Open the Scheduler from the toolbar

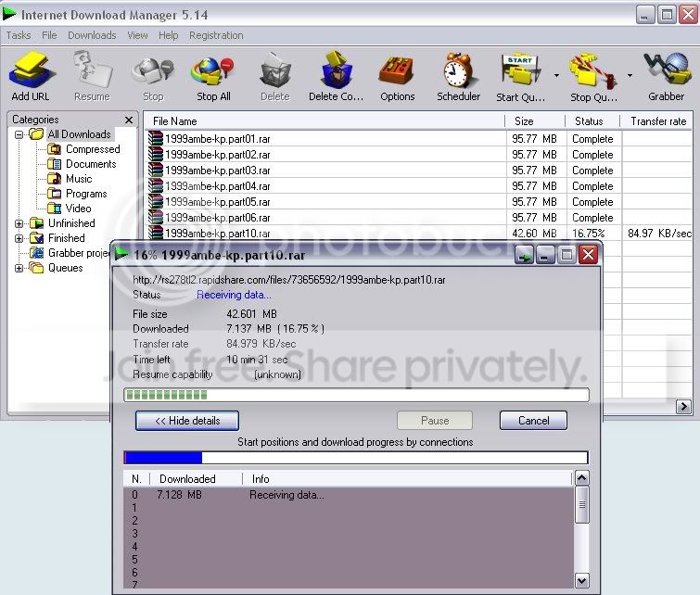(459, 76)
